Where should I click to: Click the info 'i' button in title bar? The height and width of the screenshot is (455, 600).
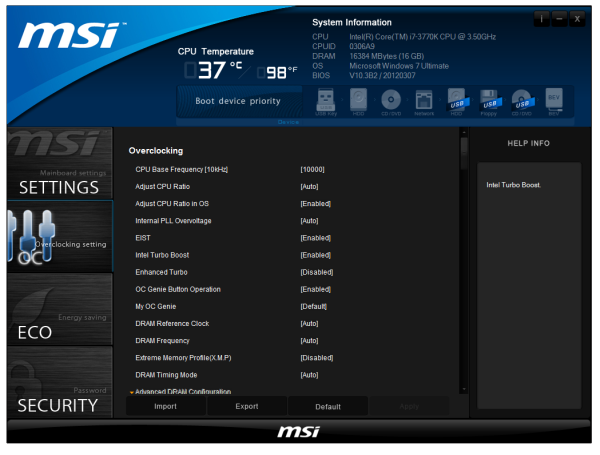[541, 19]
